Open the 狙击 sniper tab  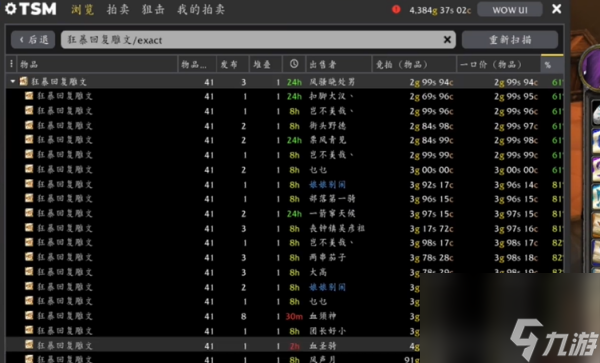(x=153, y=10)
